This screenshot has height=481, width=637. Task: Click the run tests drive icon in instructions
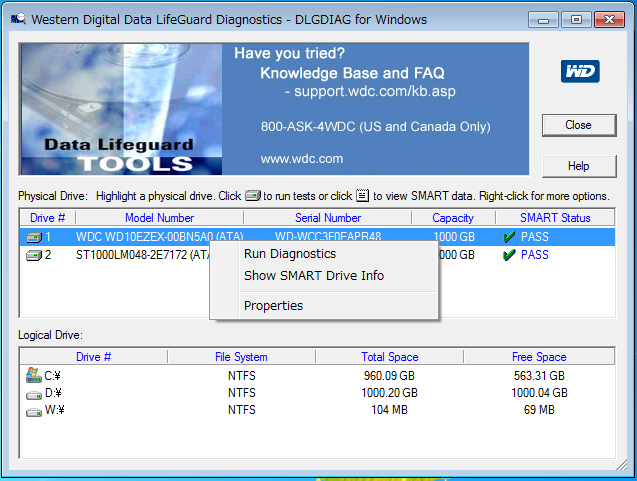coord(253,196)
